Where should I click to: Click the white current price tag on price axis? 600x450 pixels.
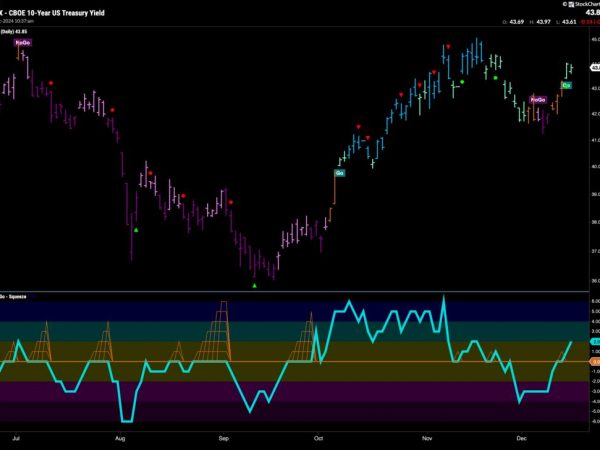point(595,67)
